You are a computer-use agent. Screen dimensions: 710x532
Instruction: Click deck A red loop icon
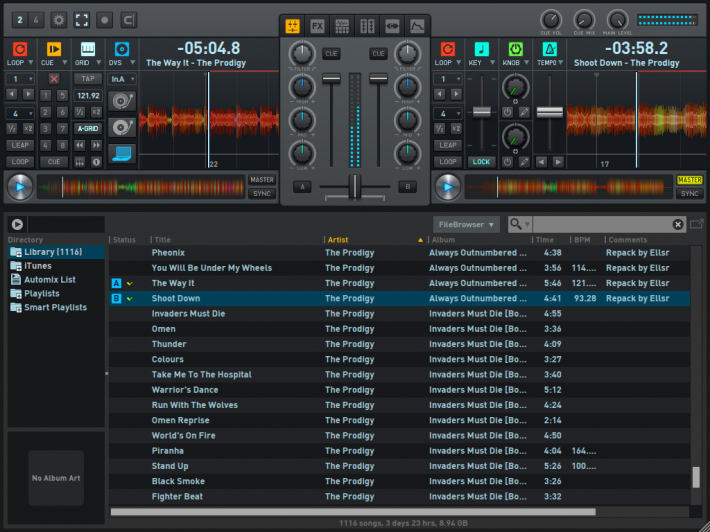click(x=19, y=49)
